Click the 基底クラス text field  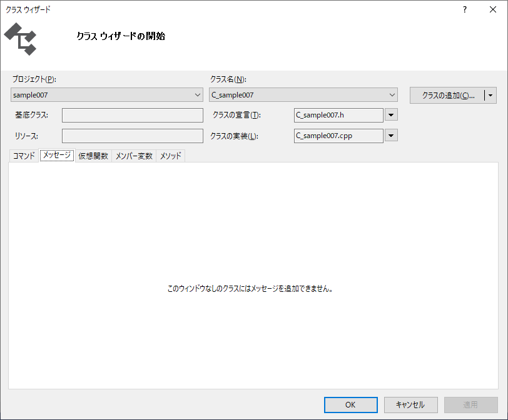(133, 115)
